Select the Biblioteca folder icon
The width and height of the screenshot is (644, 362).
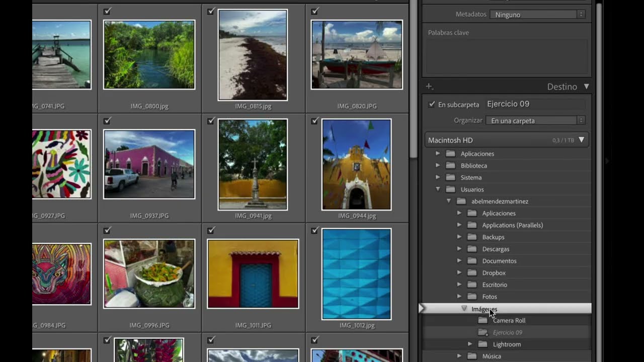(x=450, y=165)
